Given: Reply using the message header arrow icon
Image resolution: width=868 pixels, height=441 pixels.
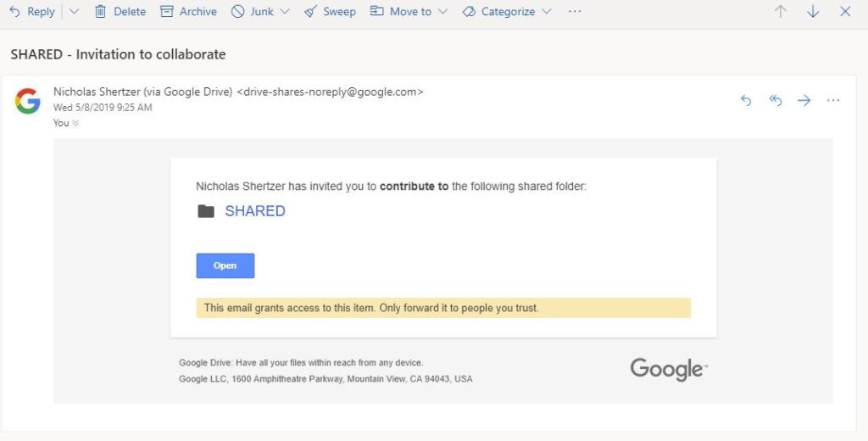Looking at the screenshot, I should tap(746, 100).
